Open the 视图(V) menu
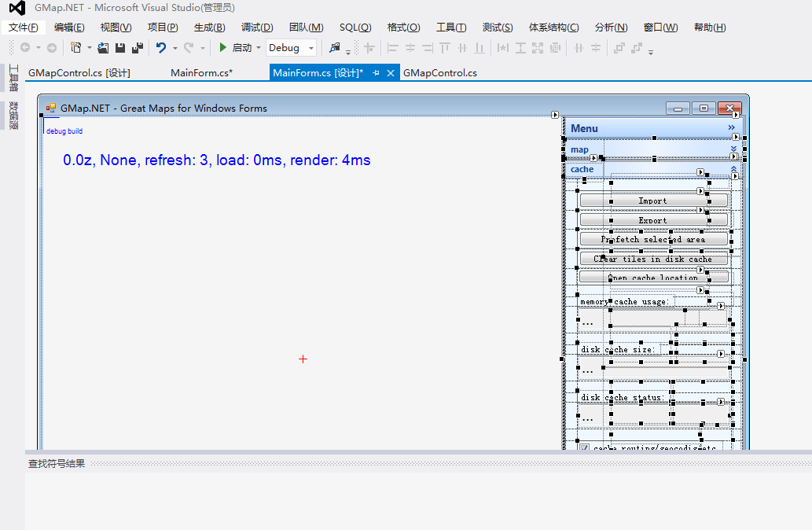The image size is (812, 530). coord(116,28)
